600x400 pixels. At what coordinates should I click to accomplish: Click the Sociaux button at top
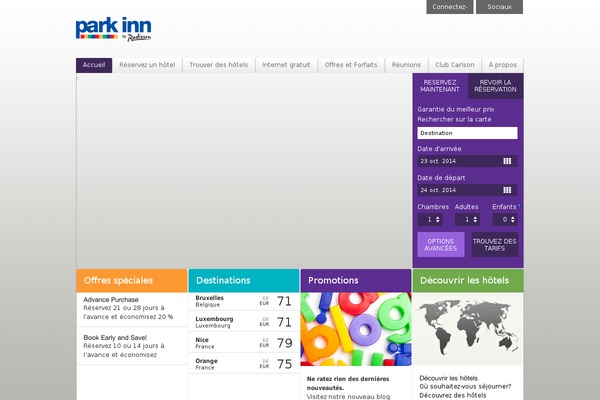pyautogui.click(x=499, y=7)
